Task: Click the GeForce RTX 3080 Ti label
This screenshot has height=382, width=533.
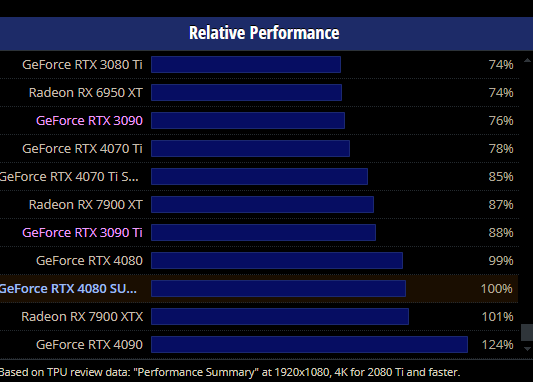Action: pos(82,65)
